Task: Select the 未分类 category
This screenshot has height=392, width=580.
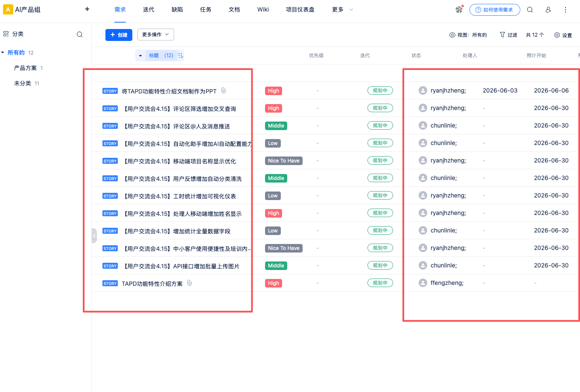Action: [22, 83]
